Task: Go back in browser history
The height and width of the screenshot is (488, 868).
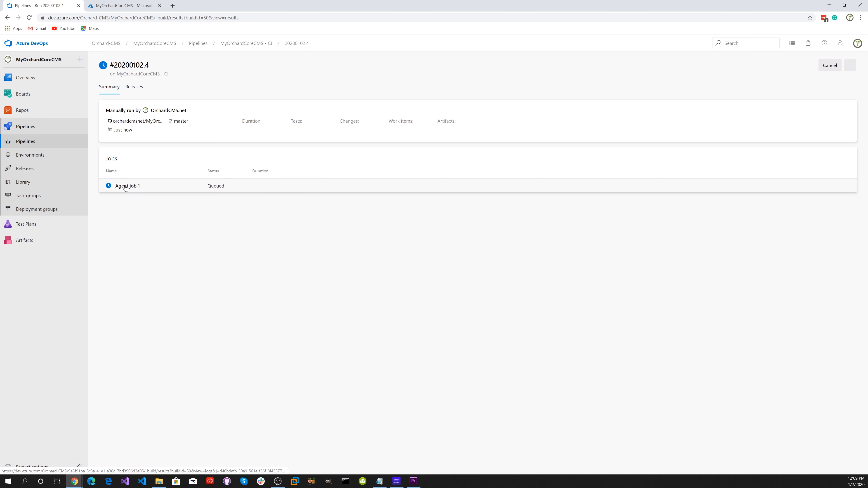Action: click(x=7, y=18)
